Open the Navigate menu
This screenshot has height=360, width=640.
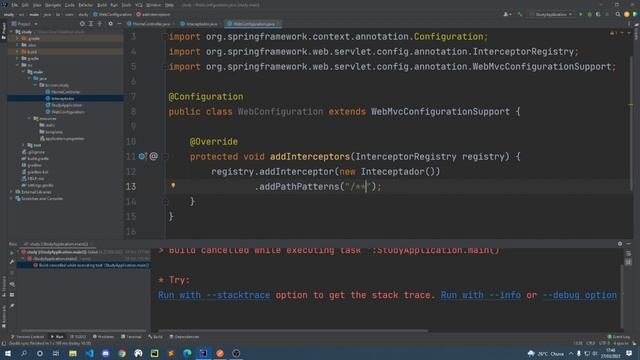pyautogui.click(x=53, y=5)
